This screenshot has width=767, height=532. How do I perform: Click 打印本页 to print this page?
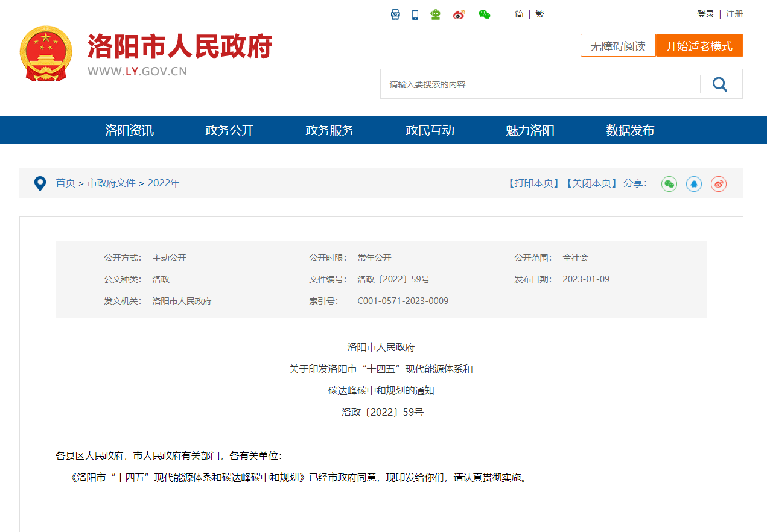(x=533, y=183)
